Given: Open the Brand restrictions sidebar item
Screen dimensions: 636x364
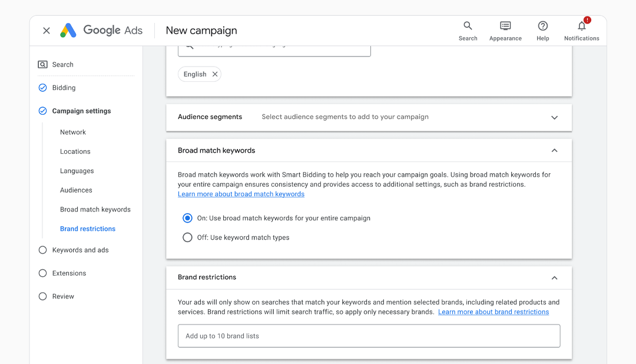Looking at the screenshot, I should [87, 229].
